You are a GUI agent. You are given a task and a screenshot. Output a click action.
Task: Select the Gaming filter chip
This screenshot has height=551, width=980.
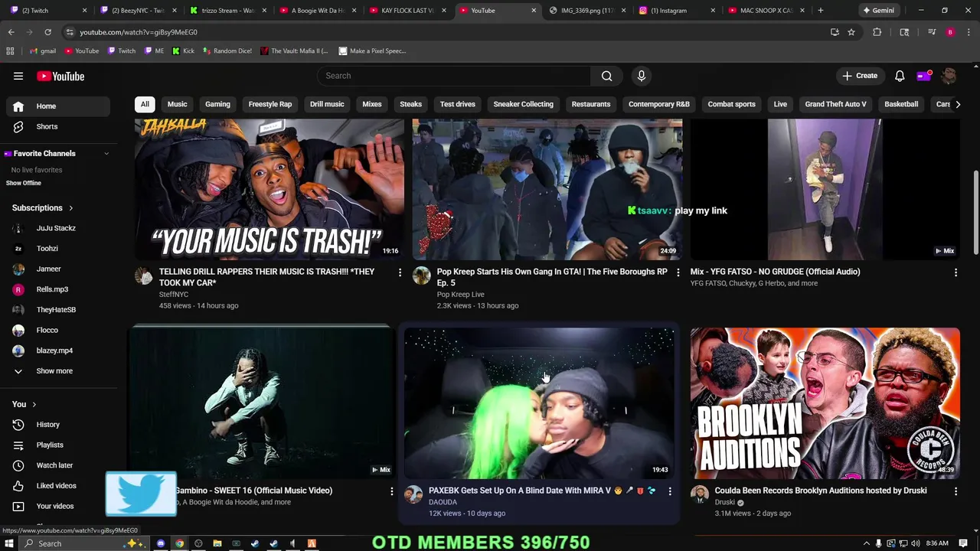(x=217, y=104)
